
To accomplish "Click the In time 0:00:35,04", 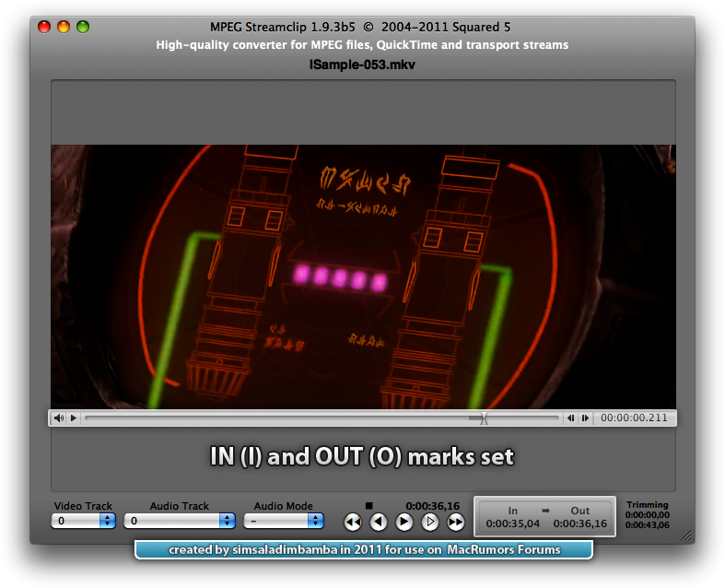I will (x=513, y=523).
